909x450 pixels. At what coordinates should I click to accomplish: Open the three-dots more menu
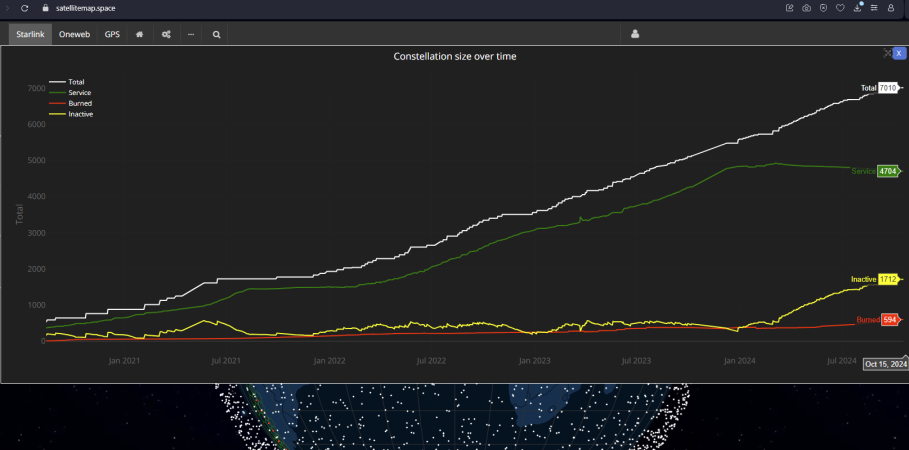191,34
